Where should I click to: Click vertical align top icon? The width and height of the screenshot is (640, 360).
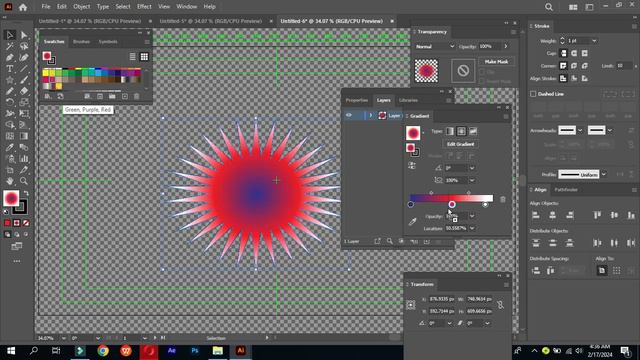(597, 215)
